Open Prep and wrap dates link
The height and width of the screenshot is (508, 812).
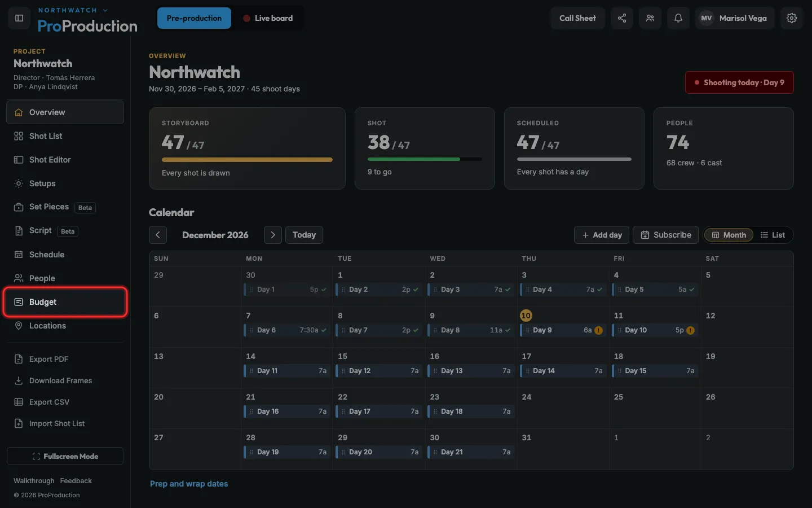[189, 484]
